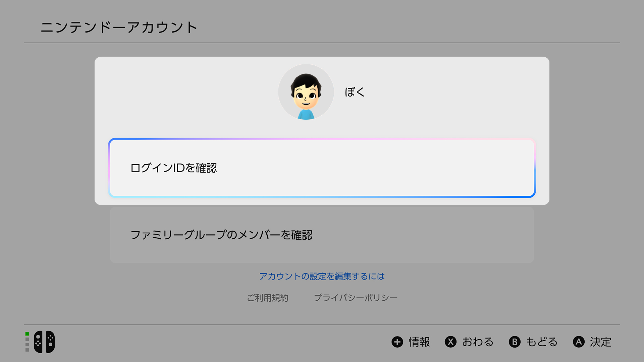The image size is (644, 362).
Task: Select the 情報 label in footer
Action: [419, 342]
